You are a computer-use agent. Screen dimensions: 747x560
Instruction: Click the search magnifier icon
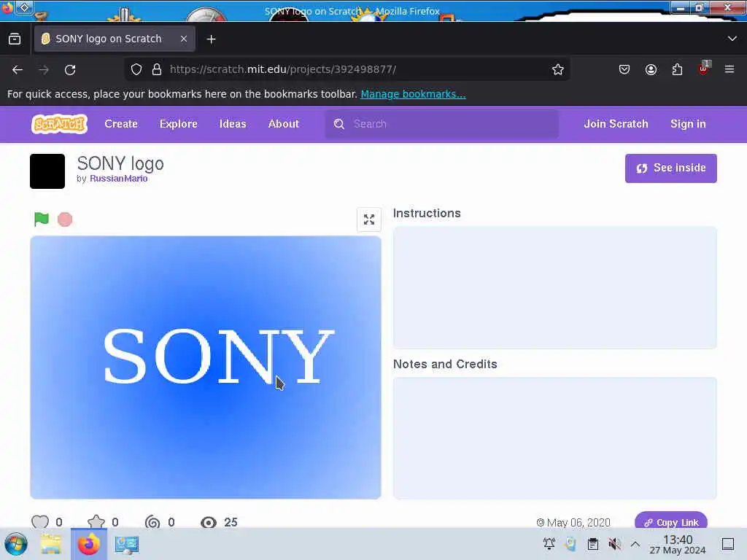338,124
